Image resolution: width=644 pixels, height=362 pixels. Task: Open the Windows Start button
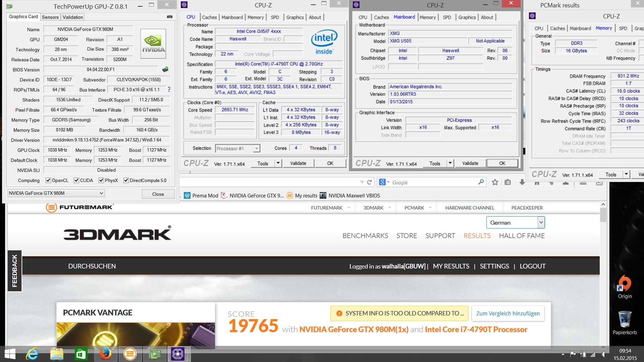pos(10,354)
